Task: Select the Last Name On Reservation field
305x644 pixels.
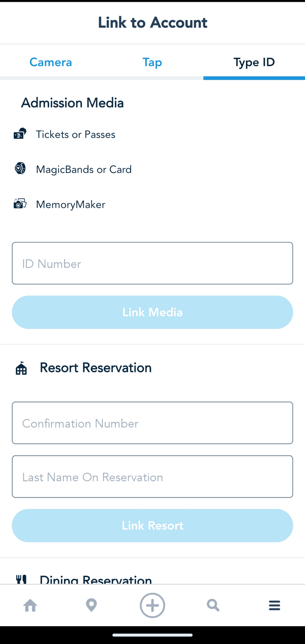Action: 152,477
